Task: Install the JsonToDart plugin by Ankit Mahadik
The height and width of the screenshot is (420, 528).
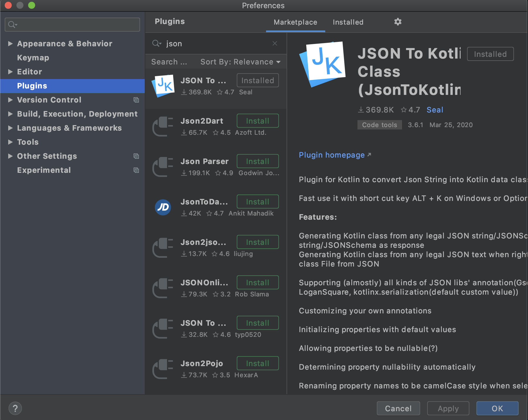Action: [258, 202]
